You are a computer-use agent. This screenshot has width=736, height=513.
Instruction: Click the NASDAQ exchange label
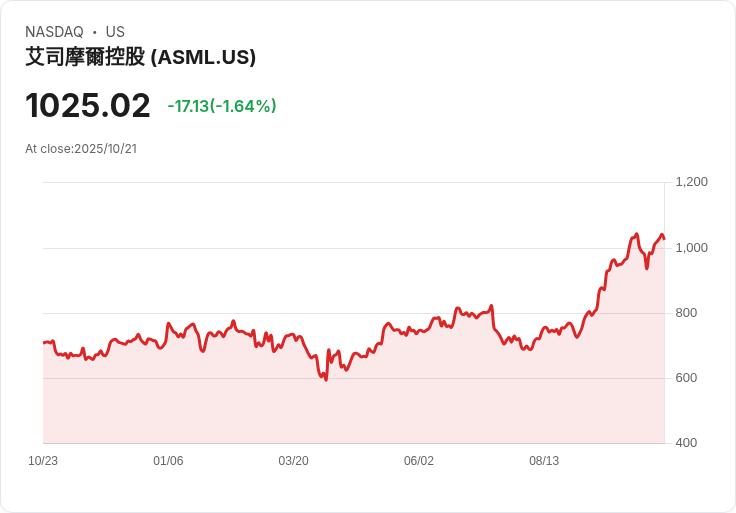pos(54,32)
